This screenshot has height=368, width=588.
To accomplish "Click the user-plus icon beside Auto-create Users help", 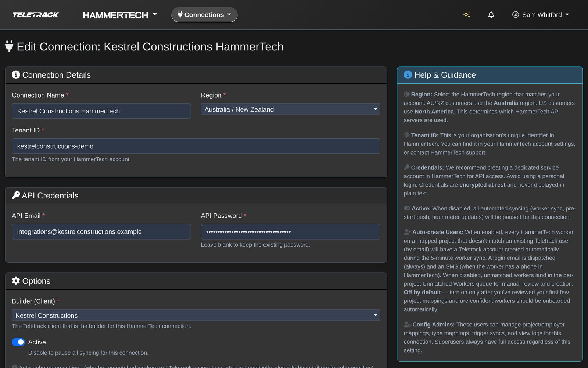I will click(407, 232).
